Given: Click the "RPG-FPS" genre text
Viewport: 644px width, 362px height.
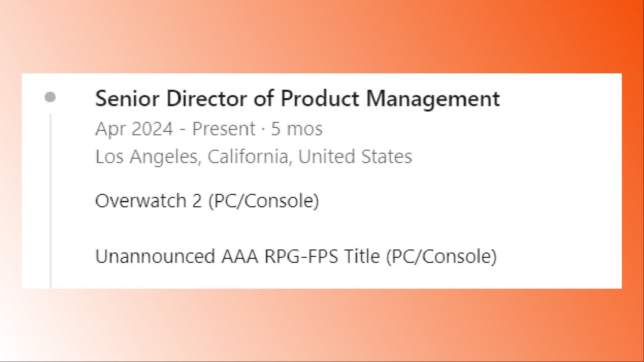Looking at the screenshot, I should pos(301,256).
